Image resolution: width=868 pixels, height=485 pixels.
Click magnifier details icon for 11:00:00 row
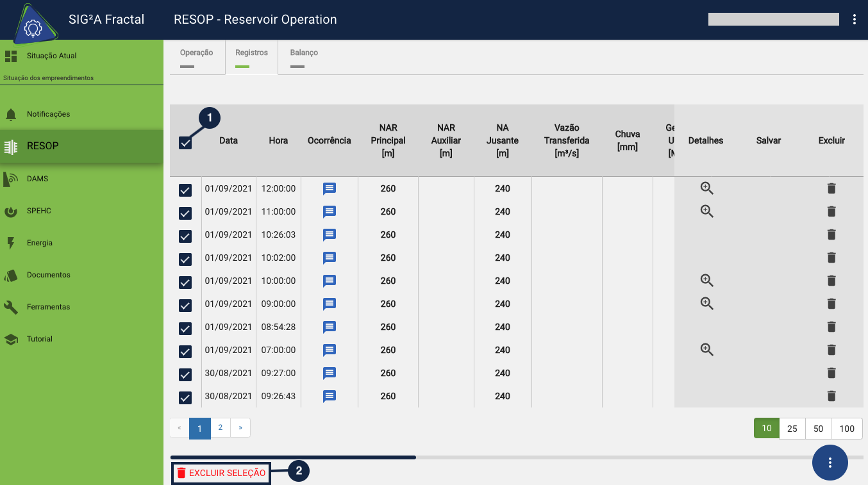coord(706,211)
